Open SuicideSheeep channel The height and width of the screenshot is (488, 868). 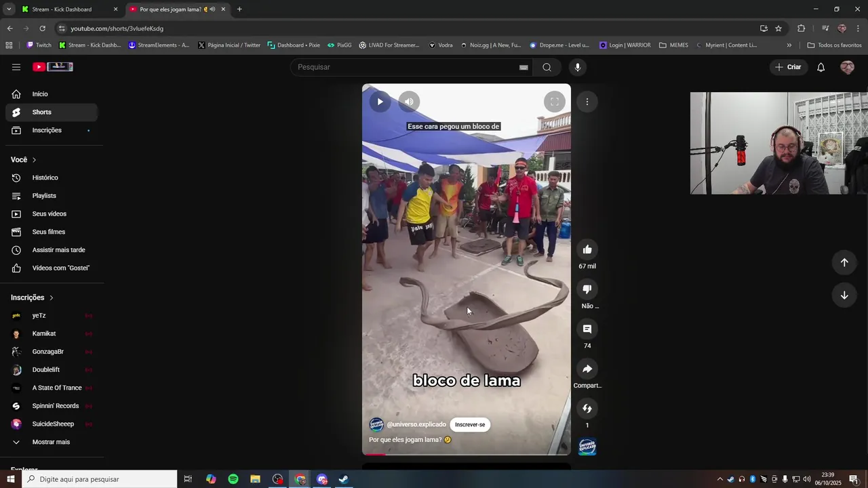[x=52, y=424]
